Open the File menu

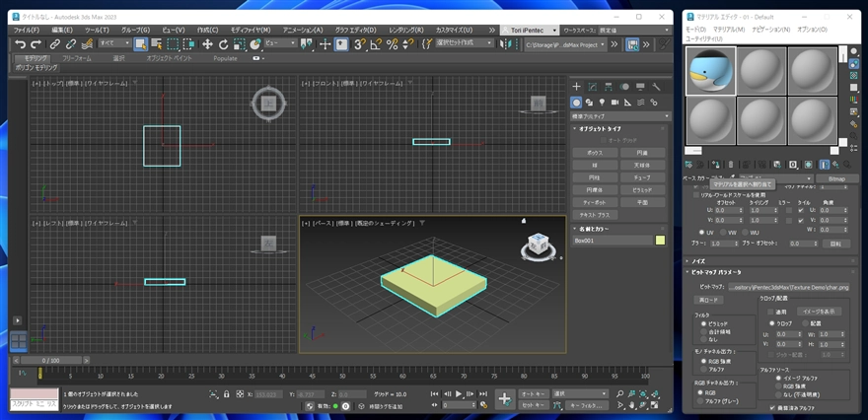pyautogui.click(x=26, y=30)
